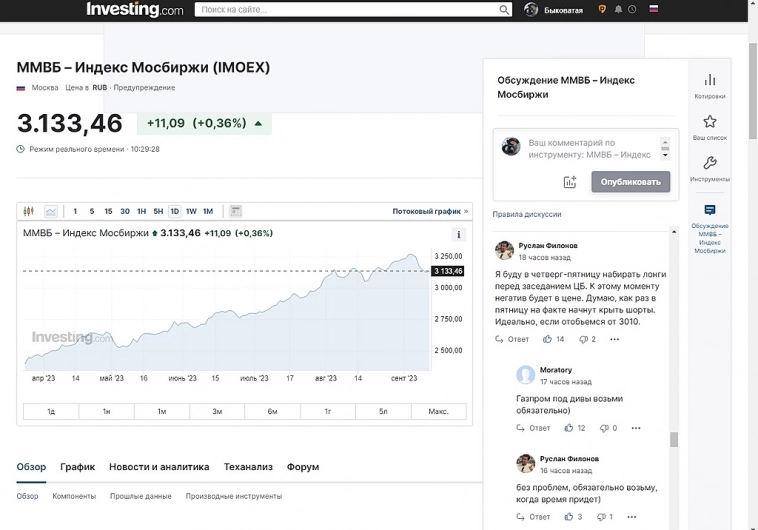The width and height of the screenshot is (758, 530).
Task: Click the notifications bell icon
Action: (618, 10)
